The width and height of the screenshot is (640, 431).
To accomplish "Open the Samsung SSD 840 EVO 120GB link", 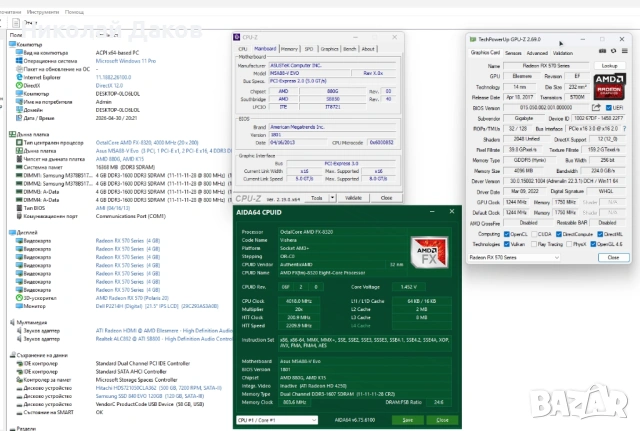I will [150, 396].
